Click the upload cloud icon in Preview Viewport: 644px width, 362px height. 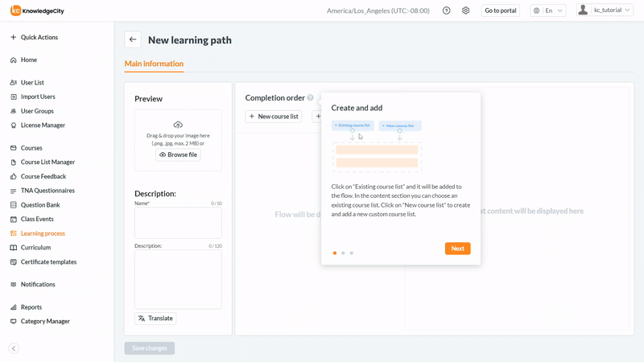point(178,125)
